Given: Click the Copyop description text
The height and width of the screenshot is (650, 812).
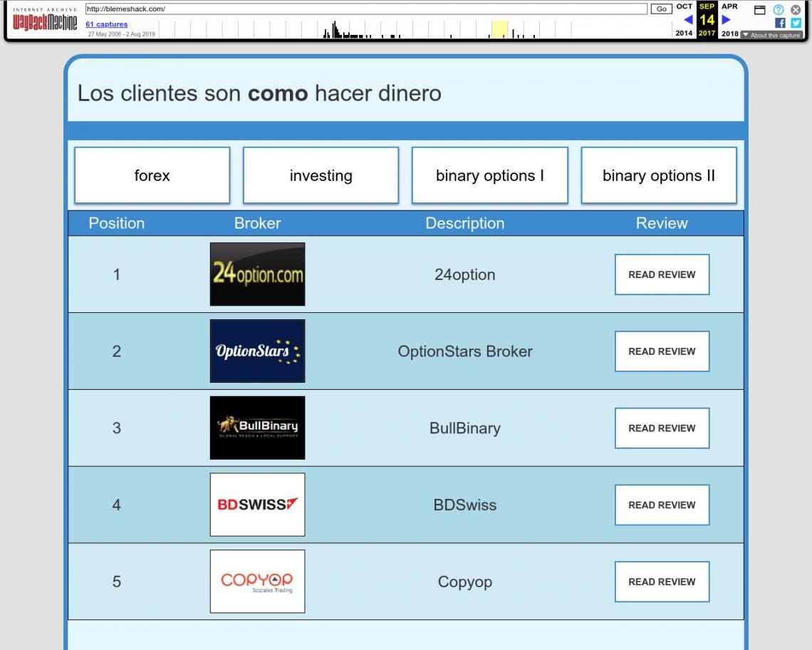Looking at the screenshot, I should pos(464,582).
